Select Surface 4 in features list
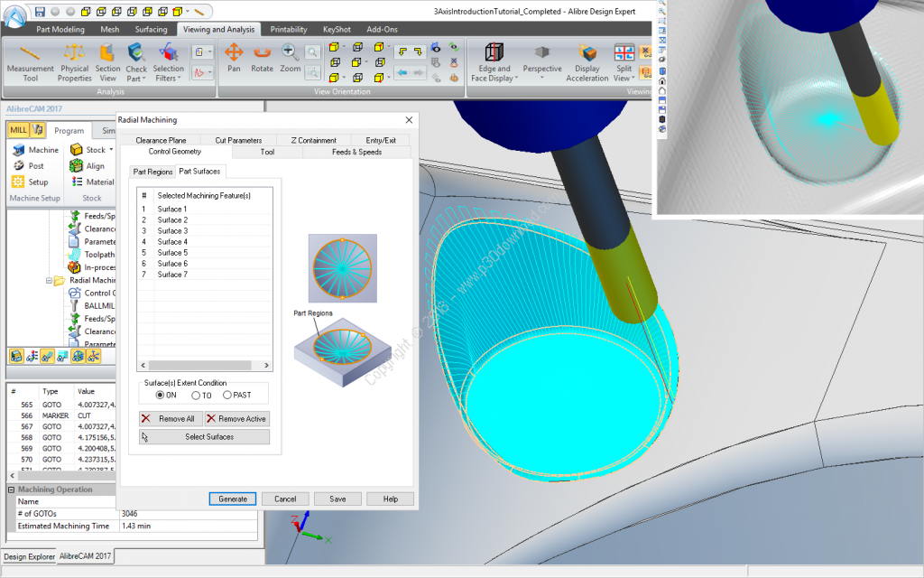This screenshot has height=578, width=924. click(x=205, y=242)
